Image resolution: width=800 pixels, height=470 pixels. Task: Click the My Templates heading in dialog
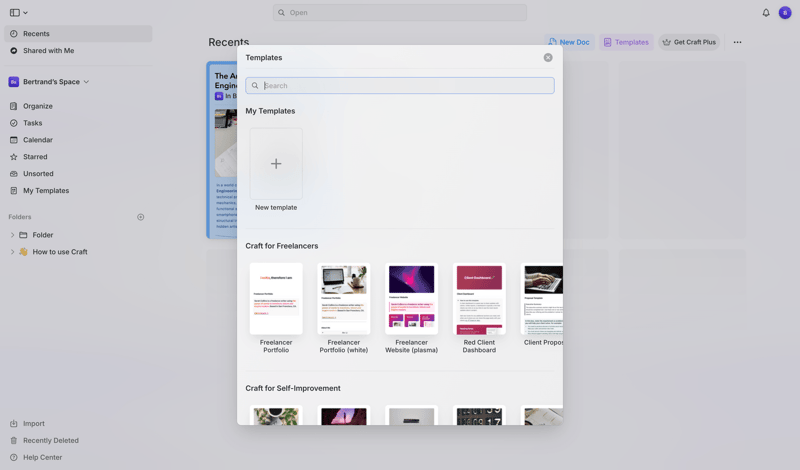tap(270, 111)
